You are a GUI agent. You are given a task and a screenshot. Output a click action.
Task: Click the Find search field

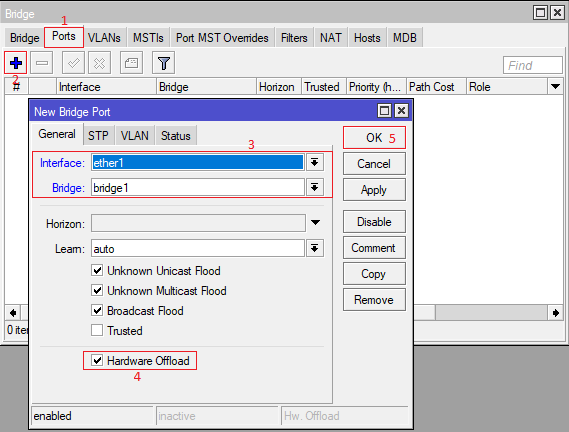[533, 65]
